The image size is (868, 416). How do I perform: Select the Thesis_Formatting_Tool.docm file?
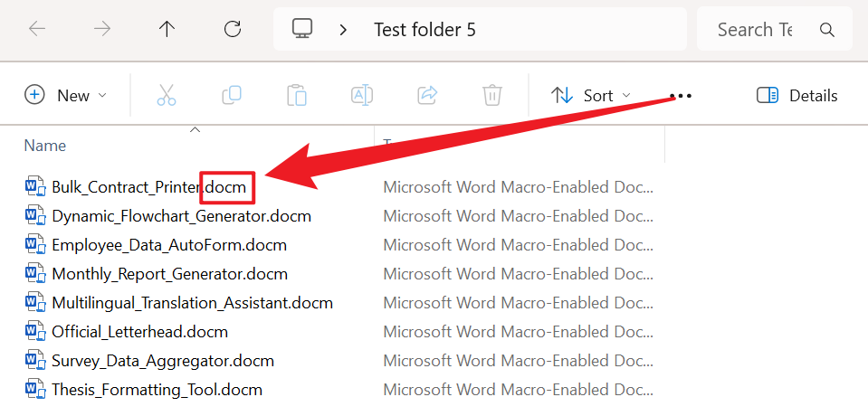[x=157, y=390]
